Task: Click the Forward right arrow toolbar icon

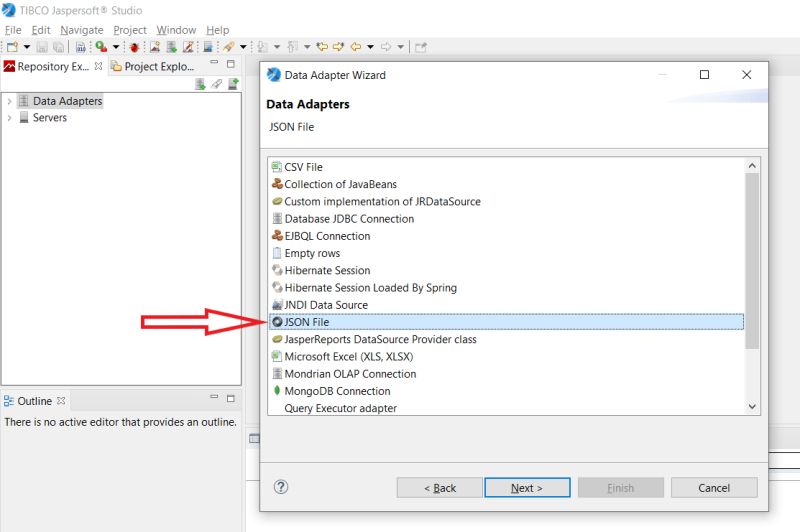Action: 386,47
